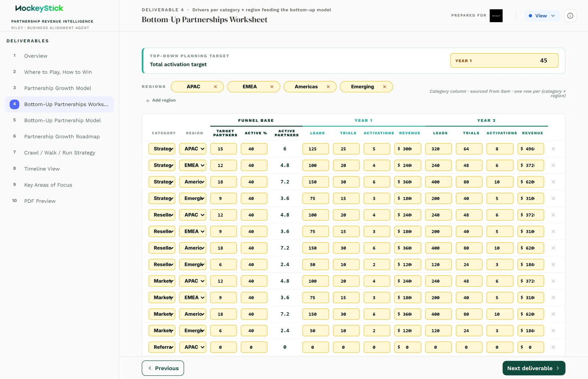Open Partnership Growth Model deliverable
Viewport: 588px width, 379px height.
[x=60, y=88]
